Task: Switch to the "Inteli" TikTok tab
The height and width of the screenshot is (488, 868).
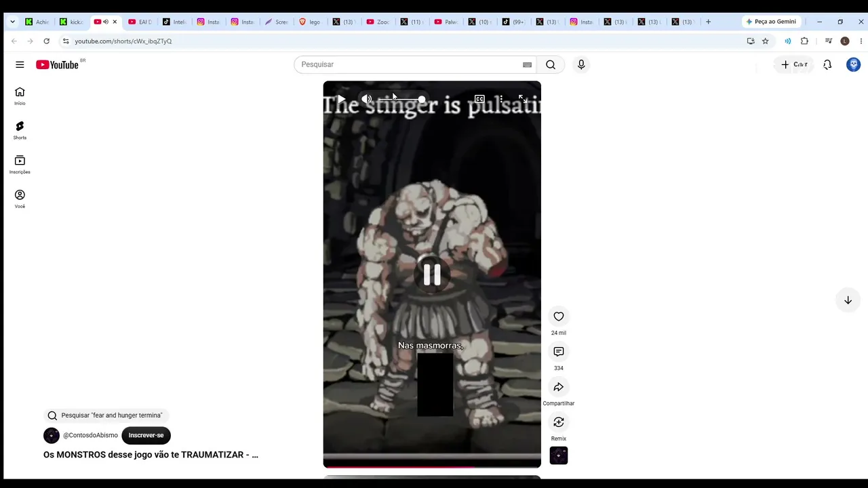Action: 174,22
